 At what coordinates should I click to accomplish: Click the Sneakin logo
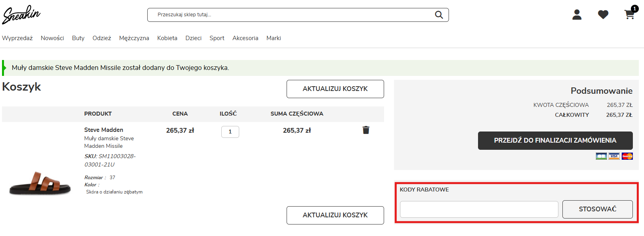point(21,15)
